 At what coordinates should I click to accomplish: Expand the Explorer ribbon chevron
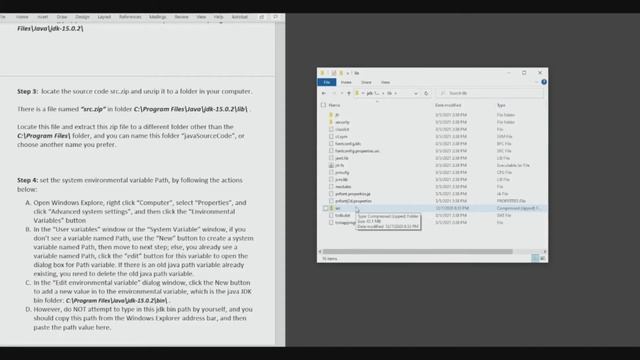click(536, 82)
